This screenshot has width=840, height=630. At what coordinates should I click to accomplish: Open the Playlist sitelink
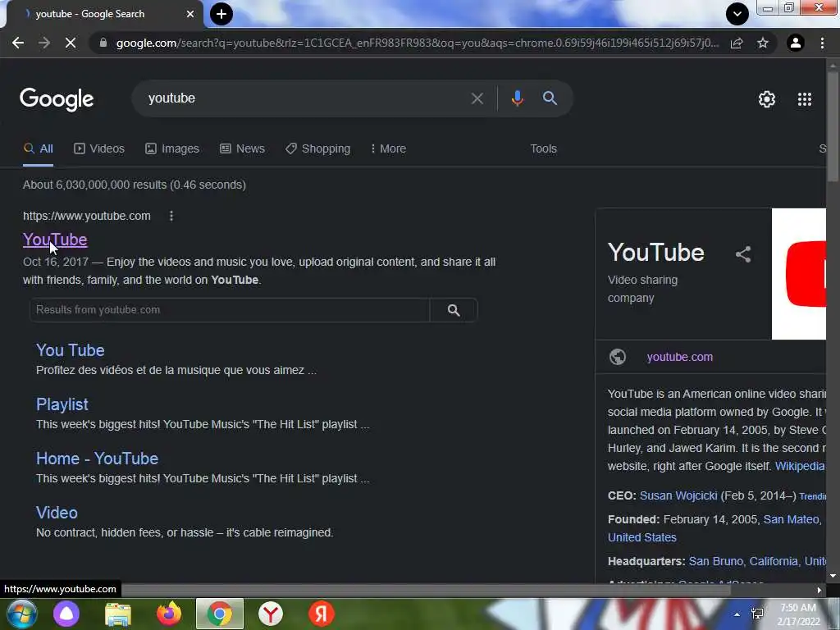(x=62, y=404)
